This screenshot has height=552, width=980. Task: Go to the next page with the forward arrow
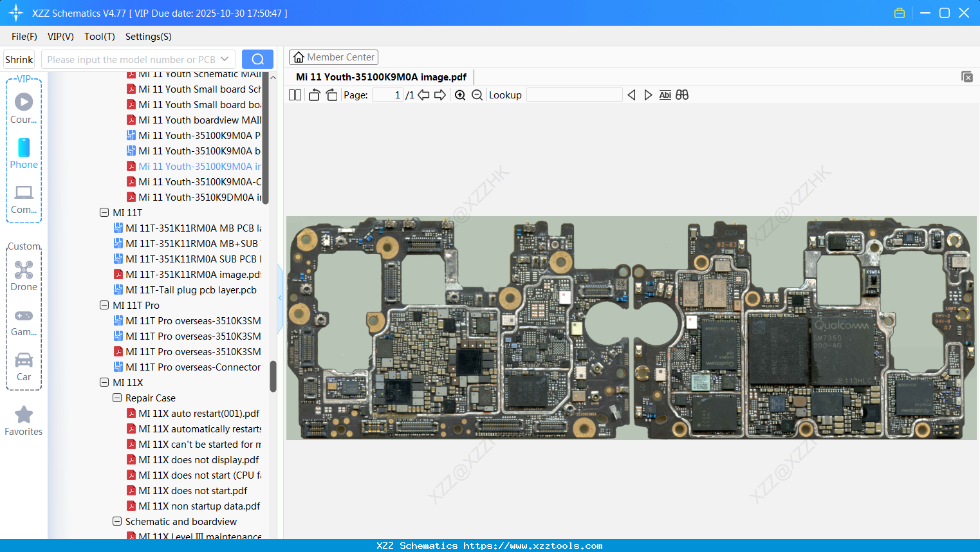click(440, 95)
